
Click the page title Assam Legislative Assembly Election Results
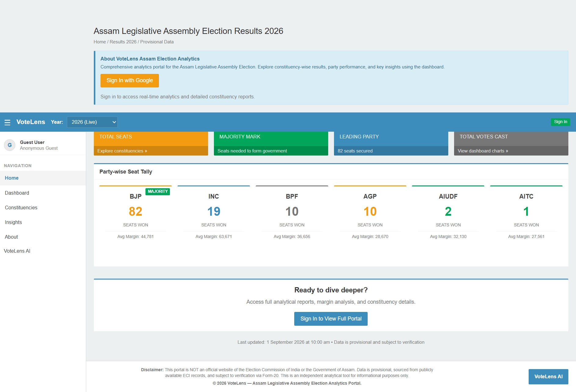coord(188,31)
